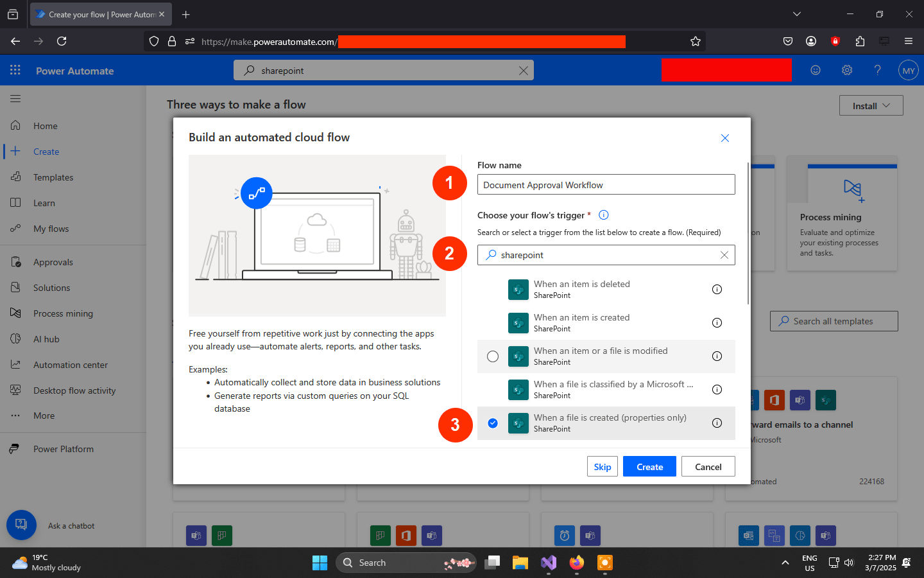The width and height of the screenshot is (924, 578).
Task: Bookmark this page with the star icon
Action: pyautogui.click(x=696, y=41)
